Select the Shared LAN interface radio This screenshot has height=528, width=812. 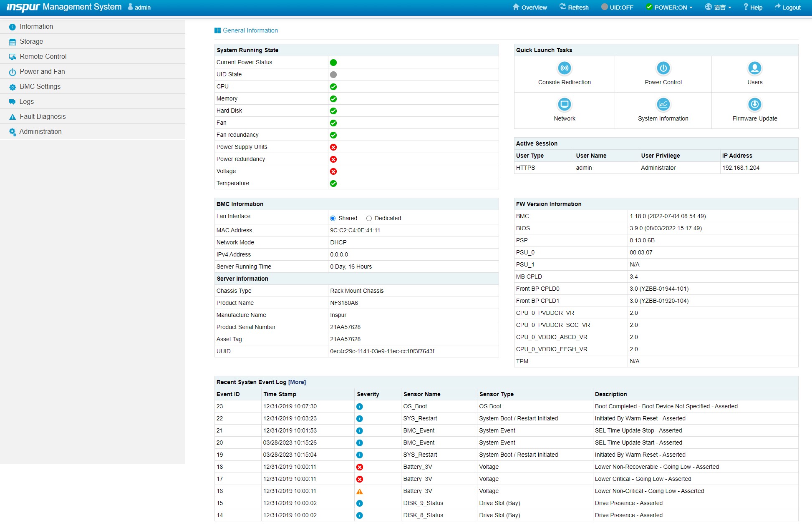click(333, 218)
